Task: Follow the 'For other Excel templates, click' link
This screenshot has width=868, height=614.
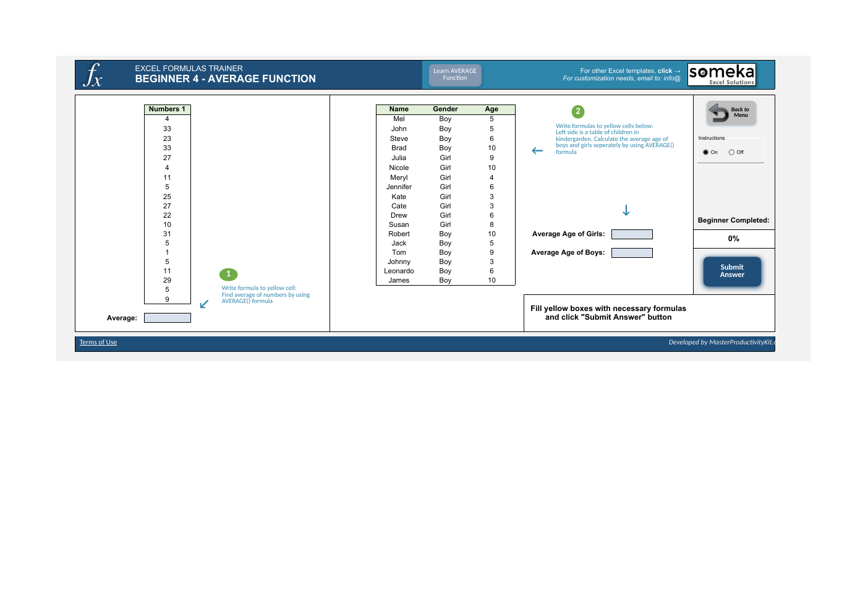Action: [x=630, y=71]
